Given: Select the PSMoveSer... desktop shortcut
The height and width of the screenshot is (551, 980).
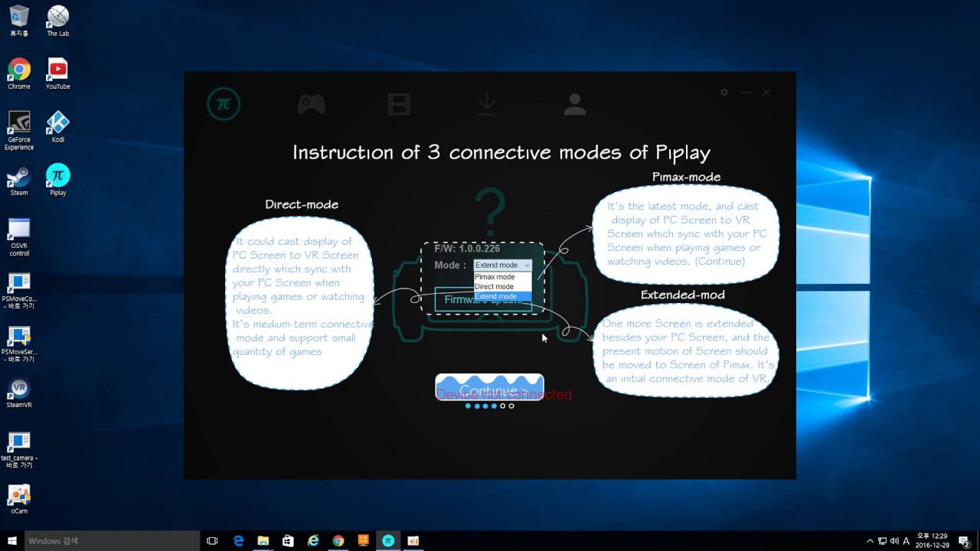Looking at the screenshot, I should tap(19, 344).
